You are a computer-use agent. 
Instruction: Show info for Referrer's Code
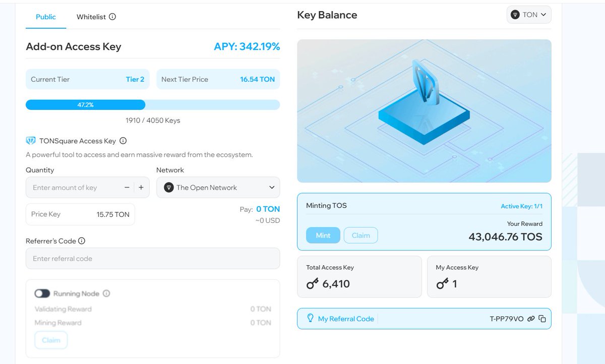pyautogui.click(x=82, y=241)
